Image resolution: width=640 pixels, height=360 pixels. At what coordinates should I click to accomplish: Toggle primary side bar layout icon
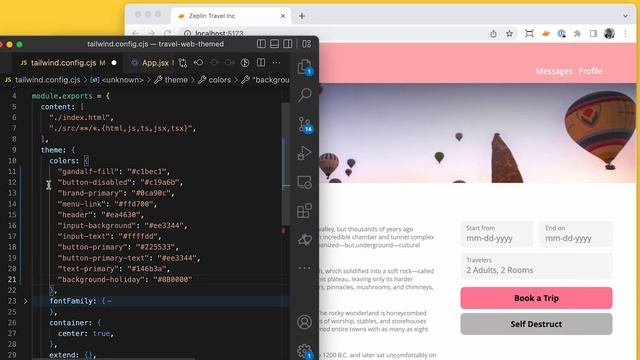coord(261,44)
